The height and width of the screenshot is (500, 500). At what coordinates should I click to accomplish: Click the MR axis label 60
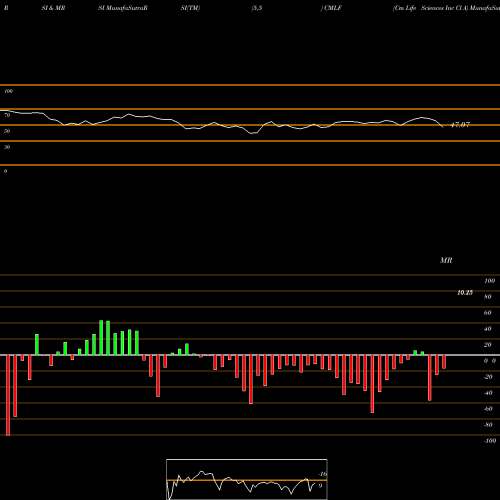[x=488, y=313]
